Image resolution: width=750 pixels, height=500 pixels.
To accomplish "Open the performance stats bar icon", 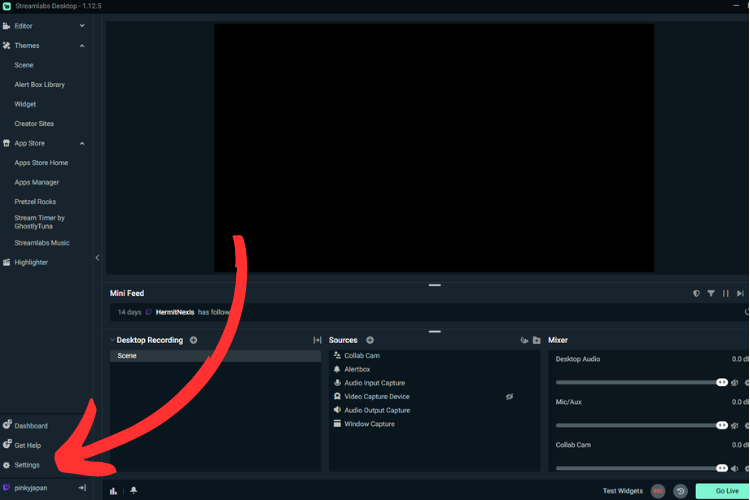I will click(x=113, y=490).
